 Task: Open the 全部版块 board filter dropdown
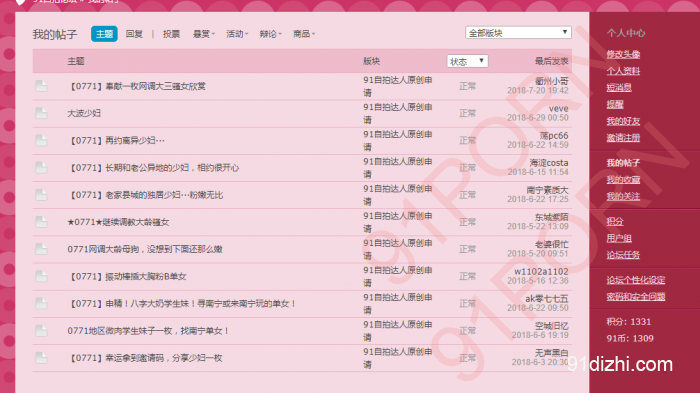[518, 33]
